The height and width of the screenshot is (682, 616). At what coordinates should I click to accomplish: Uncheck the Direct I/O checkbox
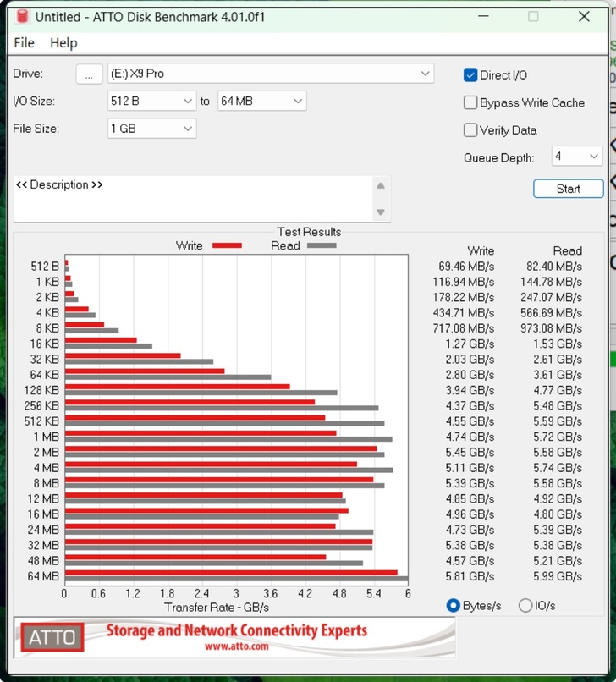click(470, 75)
